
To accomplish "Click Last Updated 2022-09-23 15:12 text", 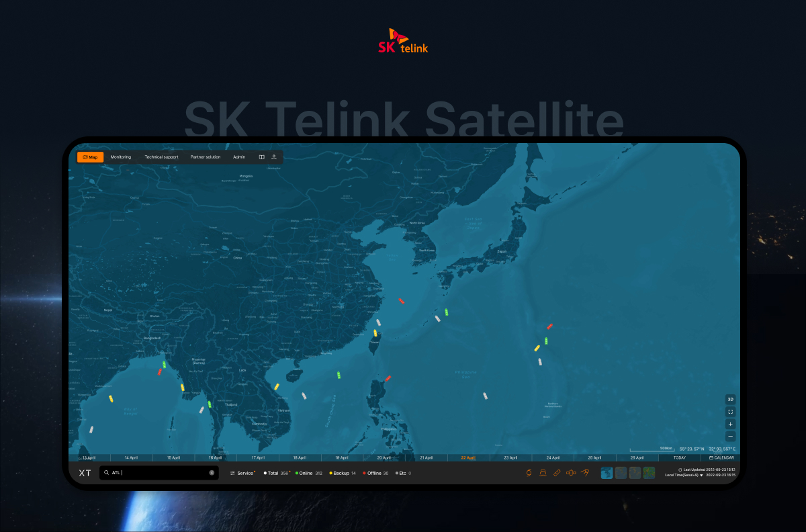I will click(x=709, y=470).
